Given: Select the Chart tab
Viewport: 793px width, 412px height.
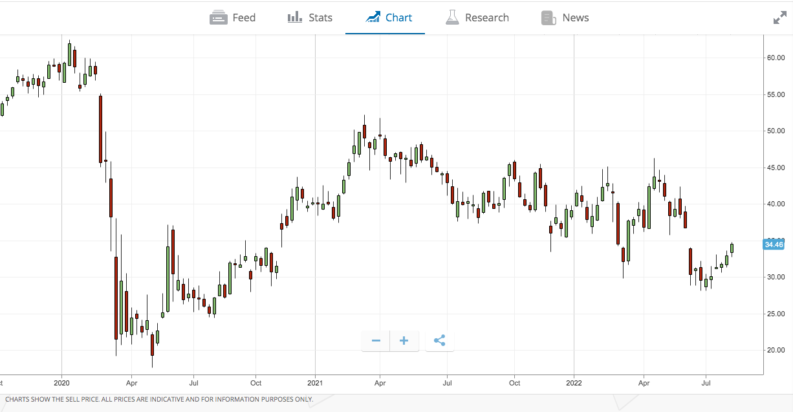Looking at the screenshot, I should pyautogui.click(x=388, y=18).
